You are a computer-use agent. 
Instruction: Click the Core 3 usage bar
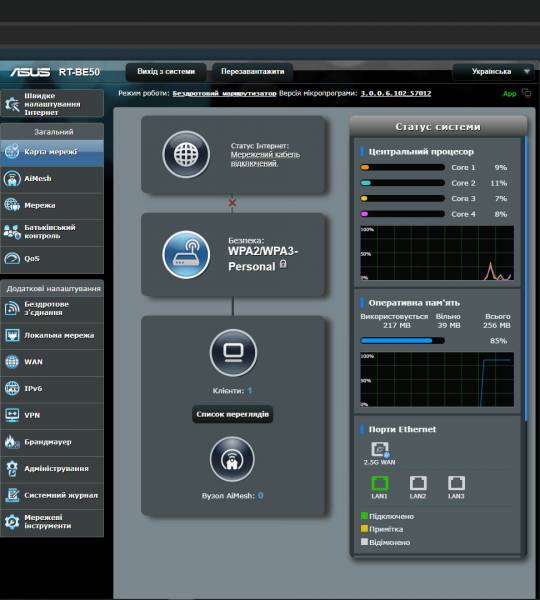403,198
